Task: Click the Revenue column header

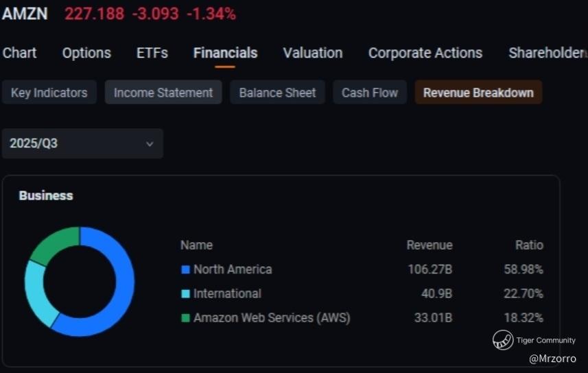Action: point(430,245)
